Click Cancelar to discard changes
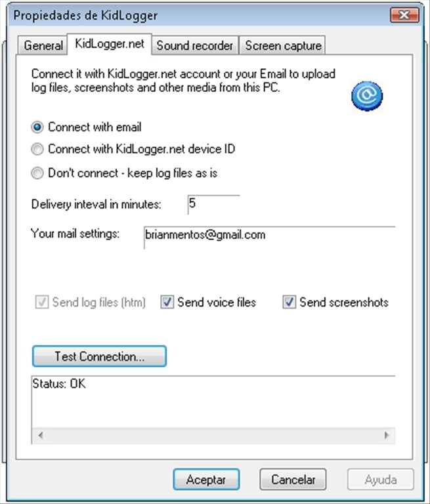Viewport: 430px width, 504px height. (x=293, y=479)
